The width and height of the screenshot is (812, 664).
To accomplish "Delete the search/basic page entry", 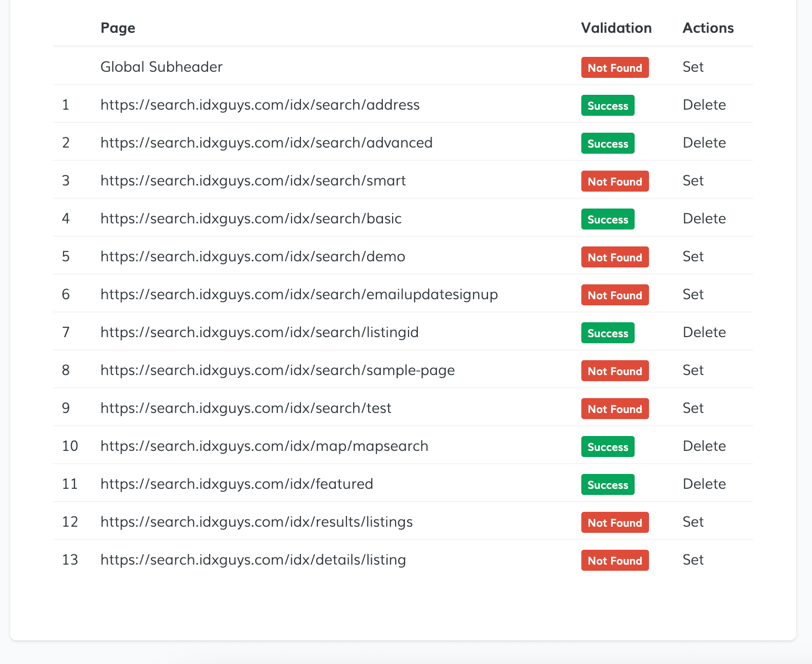I will pos(704,219).
